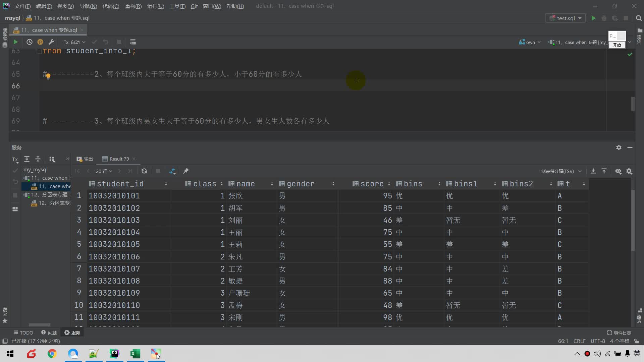Viewport: 644px width, 362px height.
Task: Open 'own' schema selector dropdown
Action: point(530,42)
